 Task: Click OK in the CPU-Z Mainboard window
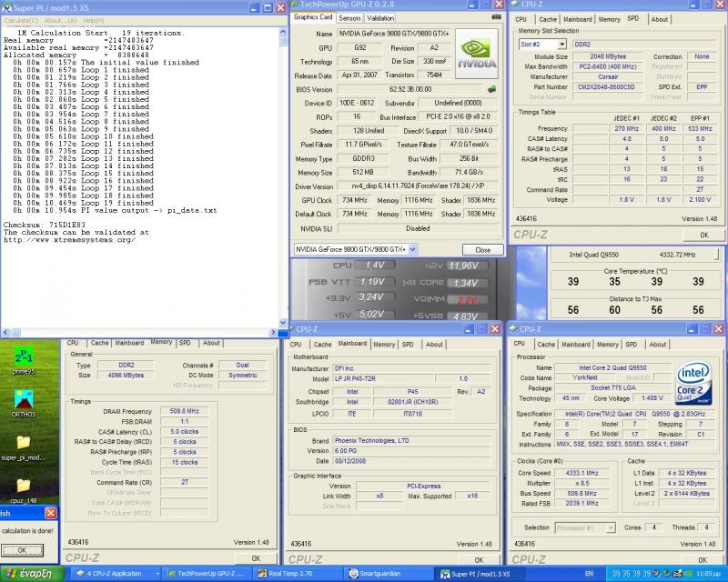click(x=480, y=560)
